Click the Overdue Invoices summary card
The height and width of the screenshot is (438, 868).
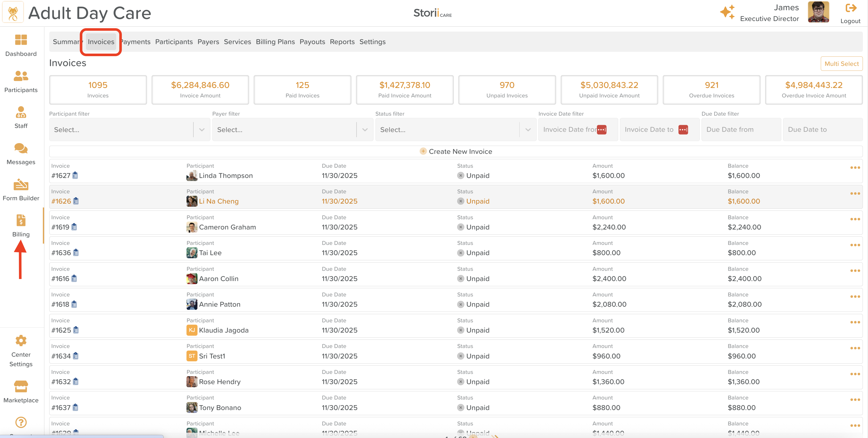(x=711, y=89)
